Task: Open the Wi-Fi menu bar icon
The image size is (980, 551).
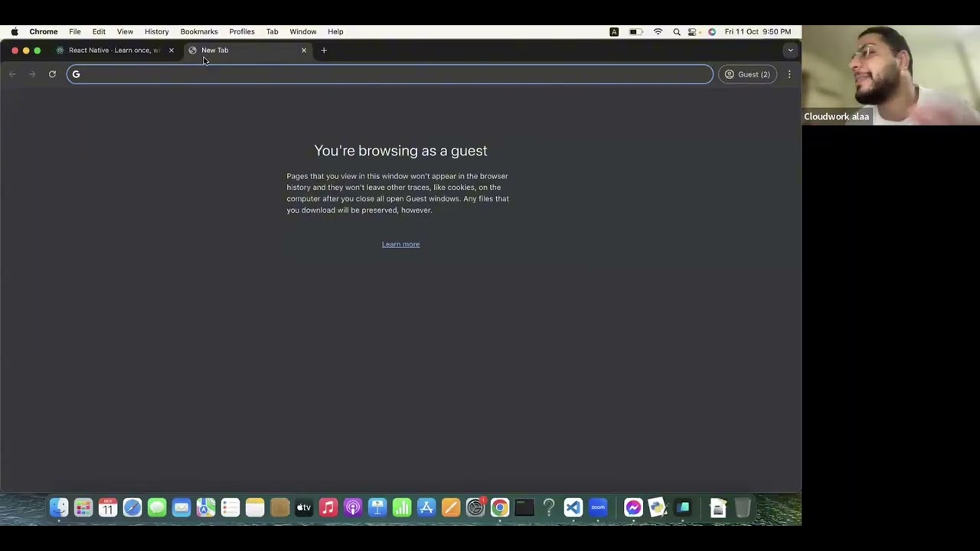Action: (658, 32)
